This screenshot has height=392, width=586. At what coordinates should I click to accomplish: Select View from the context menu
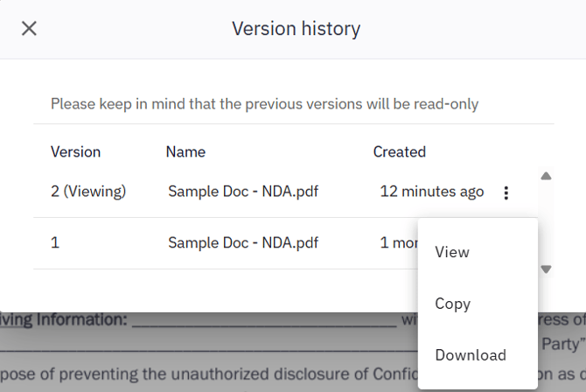coord(452,252)
